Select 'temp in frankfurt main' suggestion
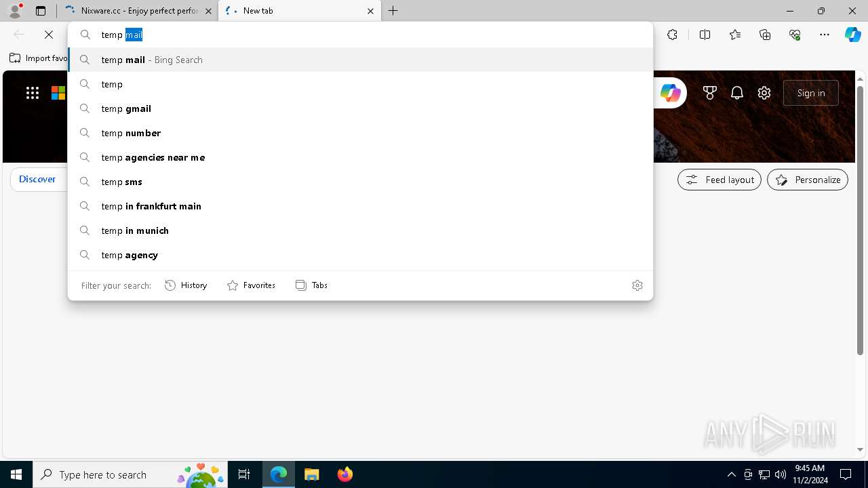868x488 pixels. (x=360, y=206)
